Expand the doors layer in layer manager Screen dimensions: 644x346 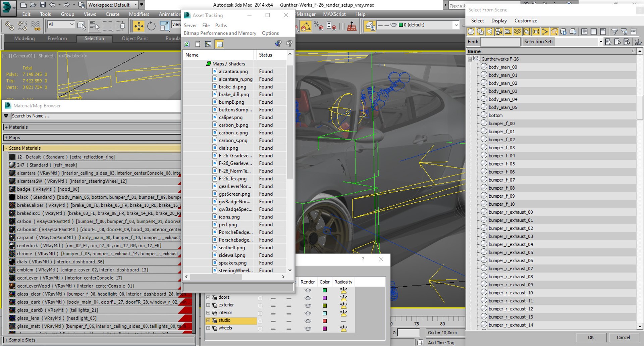tap(208, 297)
